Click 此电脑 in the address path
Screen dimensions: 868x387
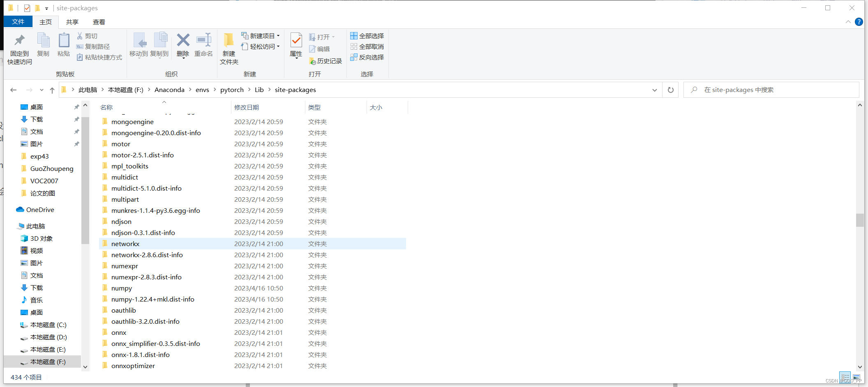88,90
